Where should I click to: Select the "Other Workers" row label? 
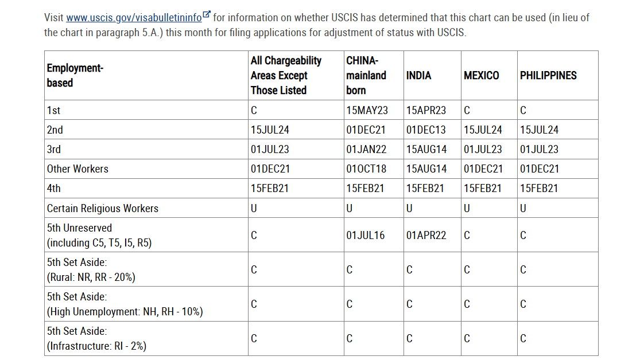[77, 169]
